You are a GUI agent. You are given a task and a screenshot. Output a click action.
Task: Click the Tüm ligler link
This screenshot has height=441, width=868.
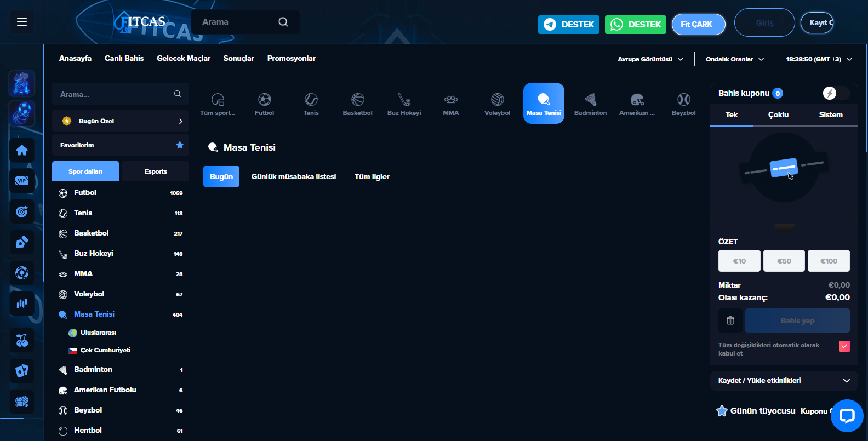pyautogui.click(x=372, y=176)
